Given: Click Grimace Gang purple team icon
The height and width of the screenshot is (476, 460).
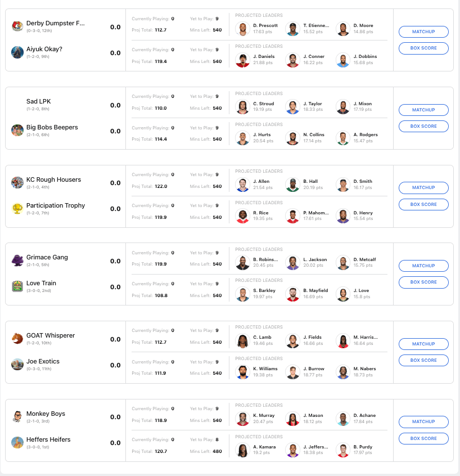Looking at the screenshot, I should (17, 261).
